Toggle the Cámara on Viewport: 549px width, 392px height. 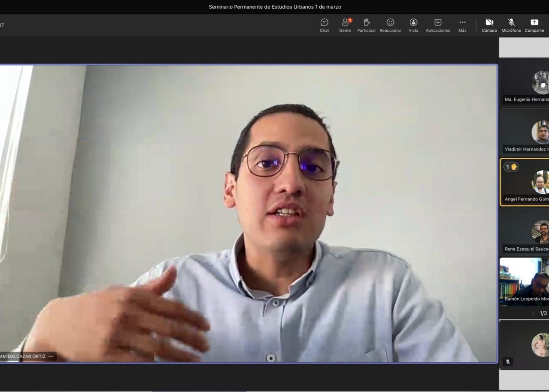[x=489, y=25]
